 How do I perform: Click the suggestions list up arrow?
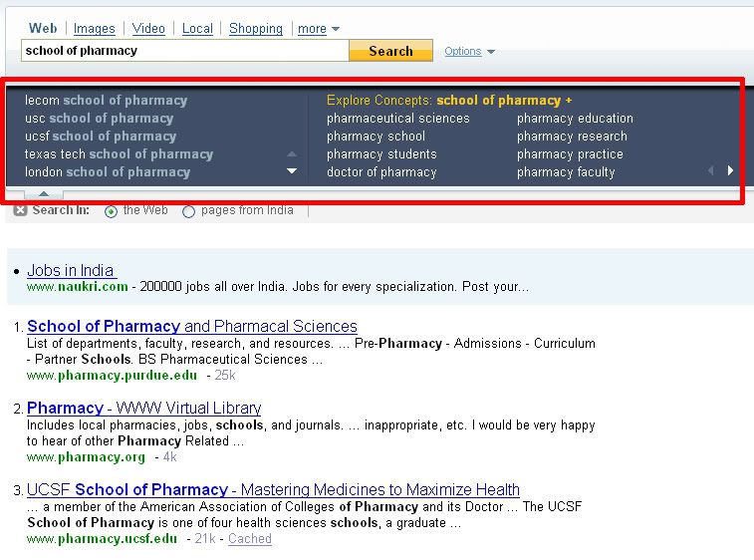[x=292, y=154]
